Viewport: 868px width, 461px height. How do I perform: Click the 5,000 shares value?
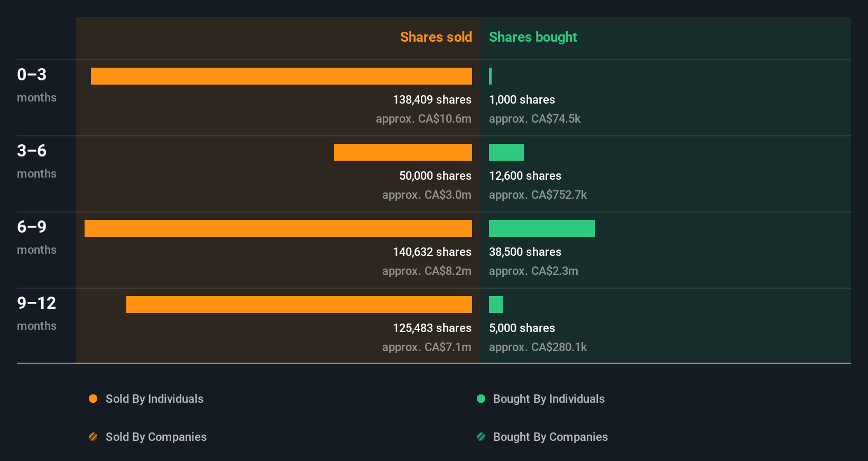(x=522, y=328)
